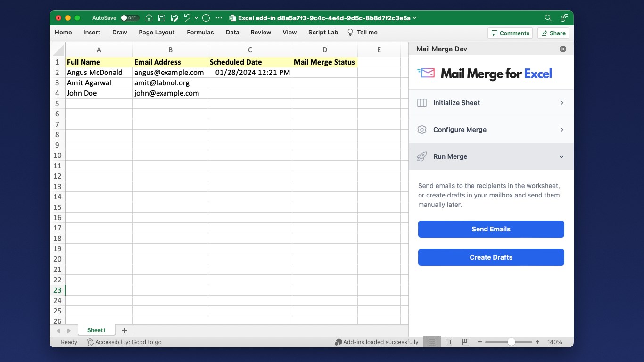644x362 pixels.
Task: Select the View ribbon tab
Action: [289, 33]
